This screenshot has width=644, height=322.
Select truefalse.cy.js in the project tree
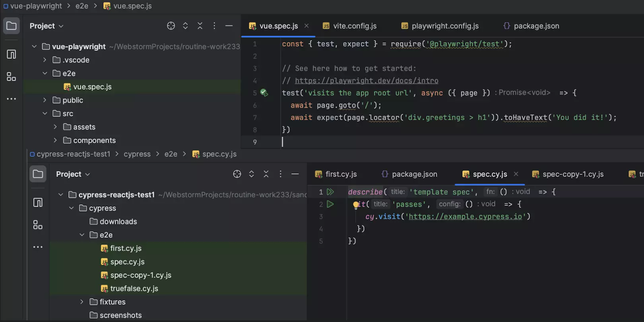click(134, 289)
